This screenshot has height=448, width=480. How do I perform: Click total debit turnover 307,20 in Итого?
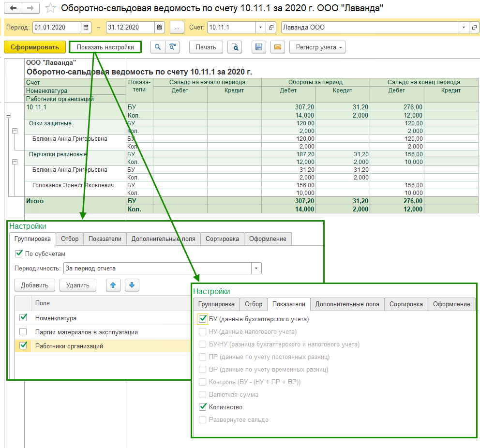tap(304, 201)
